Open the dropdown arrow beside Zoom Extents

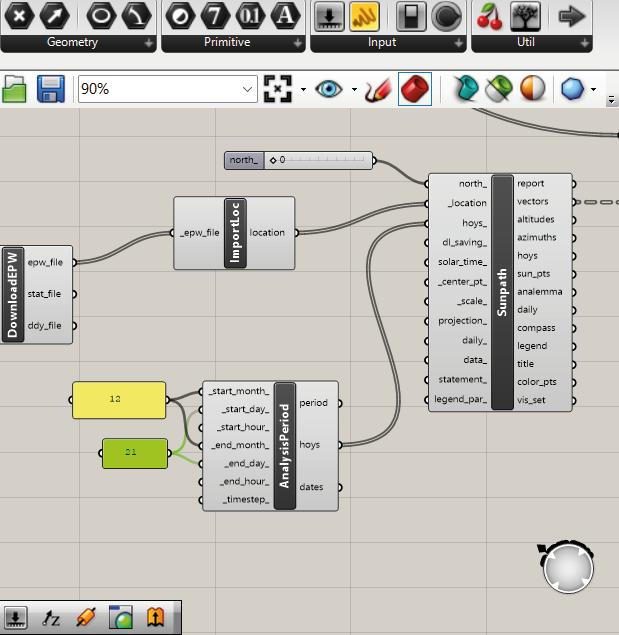click(x=303, y=89)
